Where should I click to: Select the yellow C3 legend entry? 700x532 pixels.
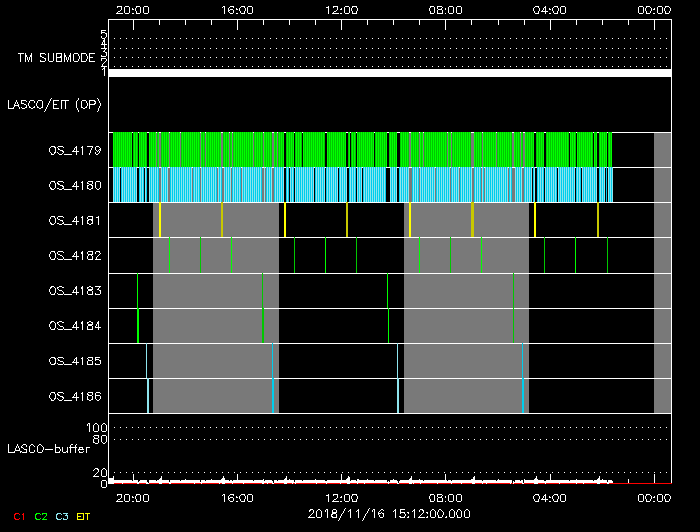click(x=63, y=516)
